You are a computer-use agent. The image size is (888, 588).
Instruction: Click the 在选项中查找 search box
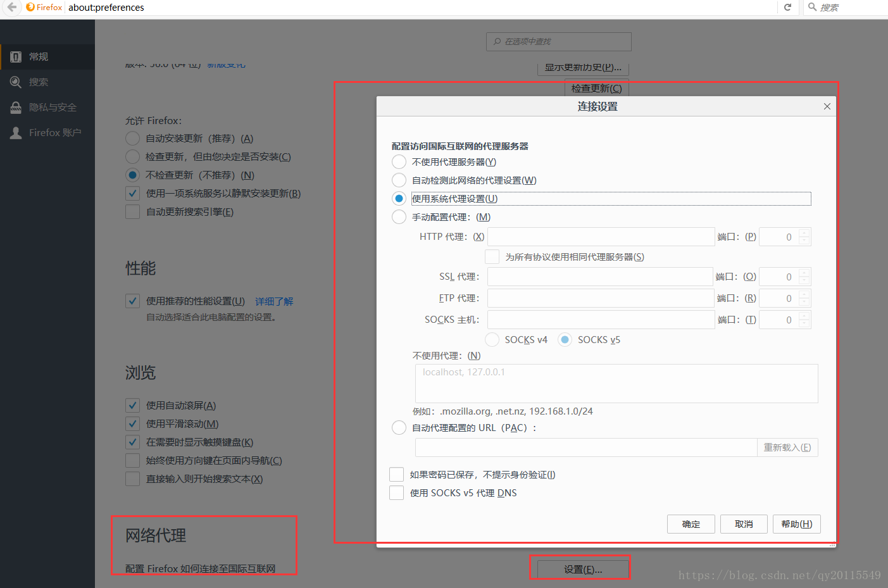(559, 42)
